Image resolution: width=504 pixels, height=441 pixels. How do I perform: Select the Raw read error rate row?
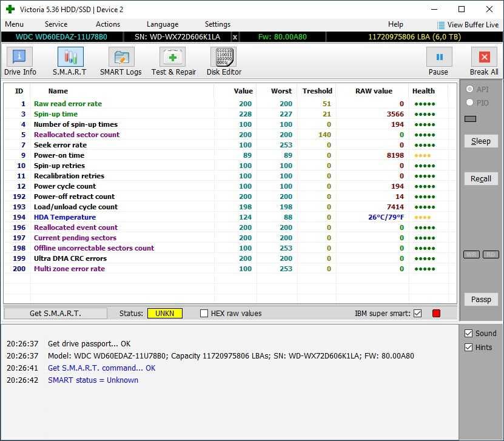230,104
